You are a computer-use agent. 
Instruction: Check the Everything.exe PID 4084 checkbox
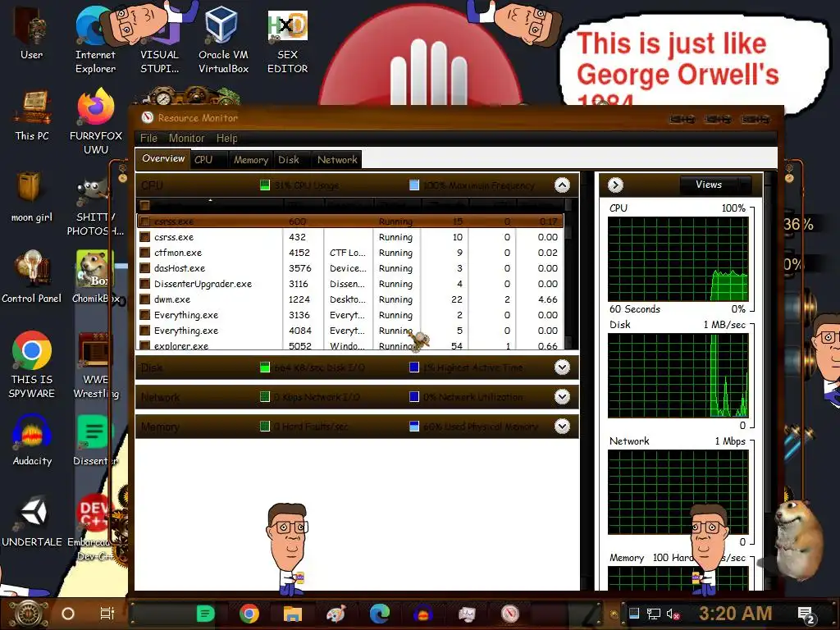point(144,330)
